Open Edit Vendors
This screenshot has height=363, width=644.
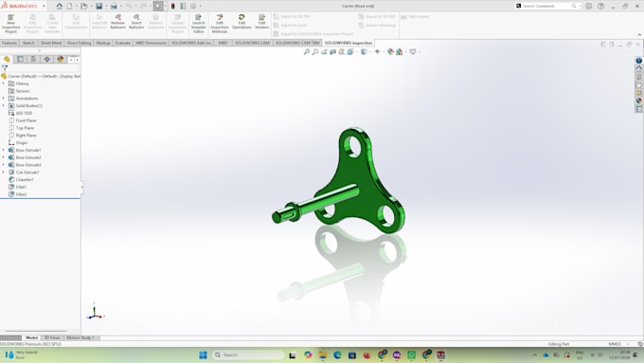tap(261, 22)
